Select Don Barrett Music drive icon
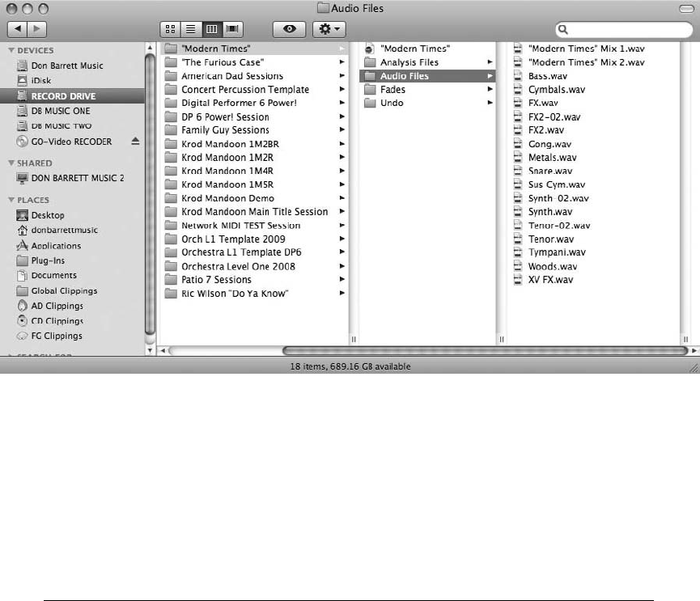This screenshot has height=601, width=700. (22, 66)
